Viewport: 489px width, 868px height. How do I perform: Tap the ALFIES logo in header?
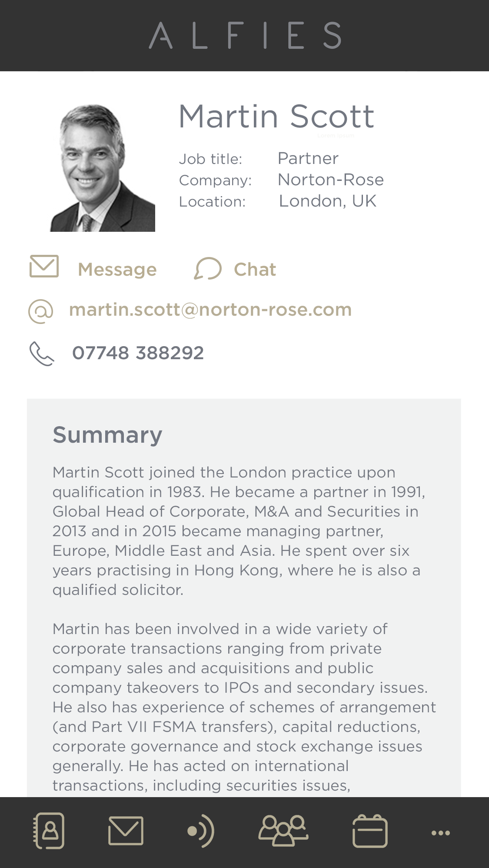tap(245, 35)
